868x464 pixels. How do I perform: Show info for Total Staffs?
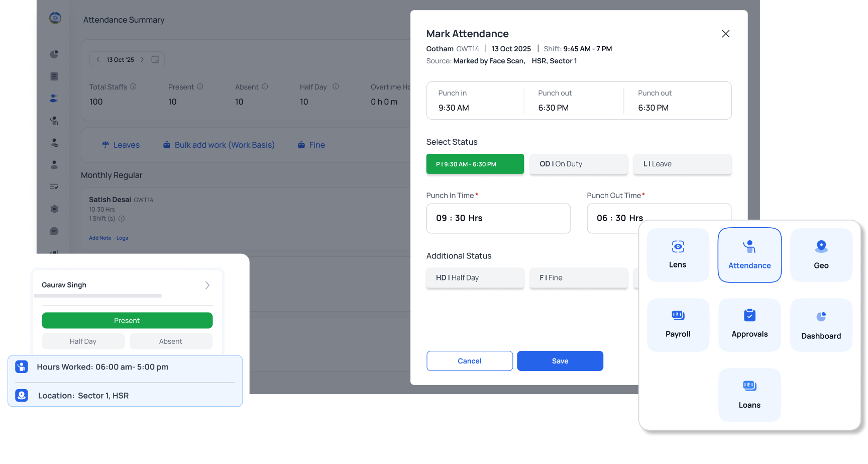(x=133, y=86)
